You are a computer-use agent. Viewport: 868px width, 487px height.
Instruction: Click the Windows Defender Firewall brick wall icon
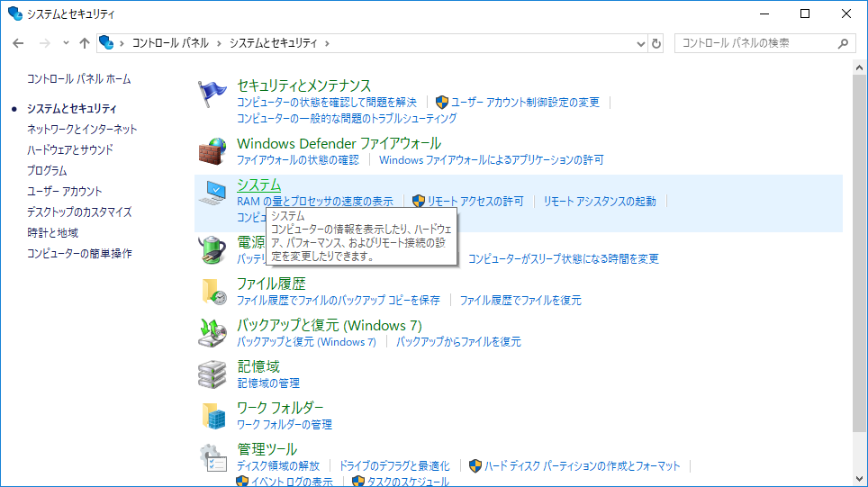[x=212, y=151]
